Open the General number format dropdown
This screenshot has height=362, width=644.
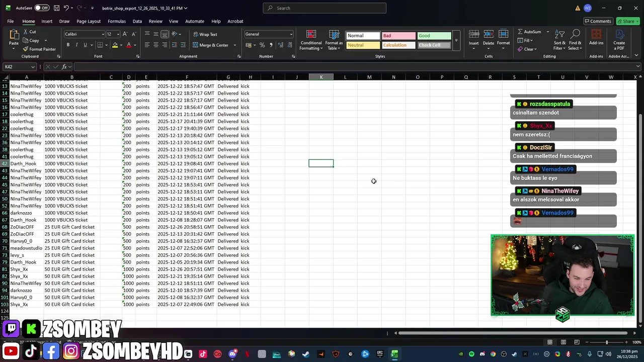click(x=291, y=34)
